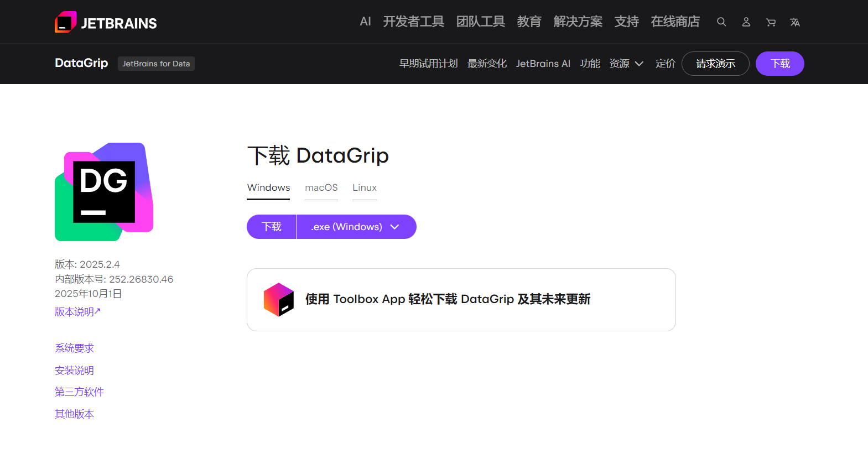The height and width of the screenshot is (469, 868).
Task: Open the 其他版本 link
Action: (74, 414)
